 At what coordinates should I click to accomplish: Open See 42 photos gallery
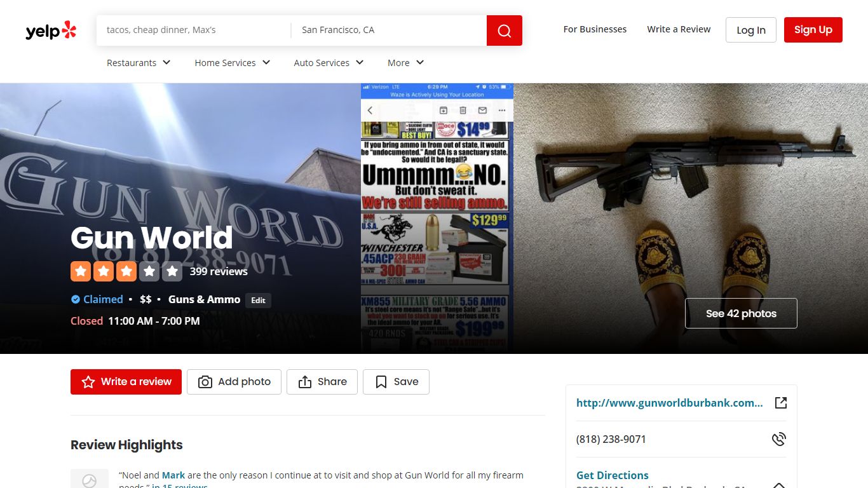point(741,313)
